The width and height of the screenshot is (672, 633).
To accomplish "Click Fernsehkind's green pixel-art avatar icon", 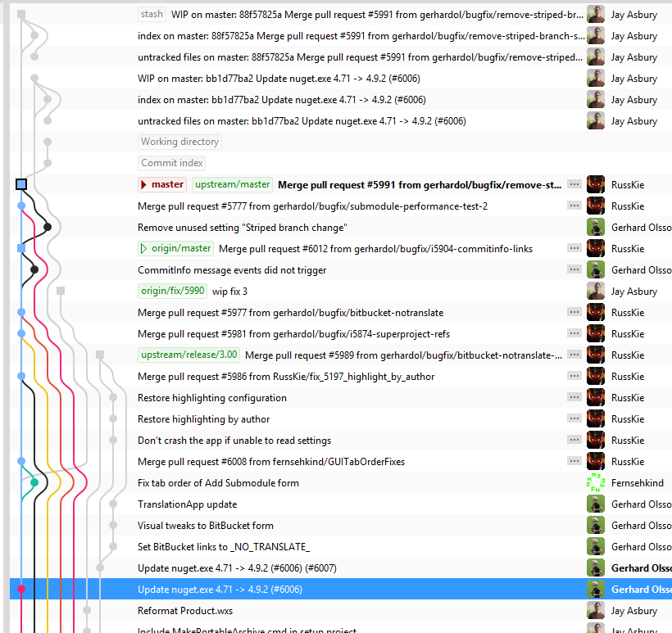I will coord(595,482).
